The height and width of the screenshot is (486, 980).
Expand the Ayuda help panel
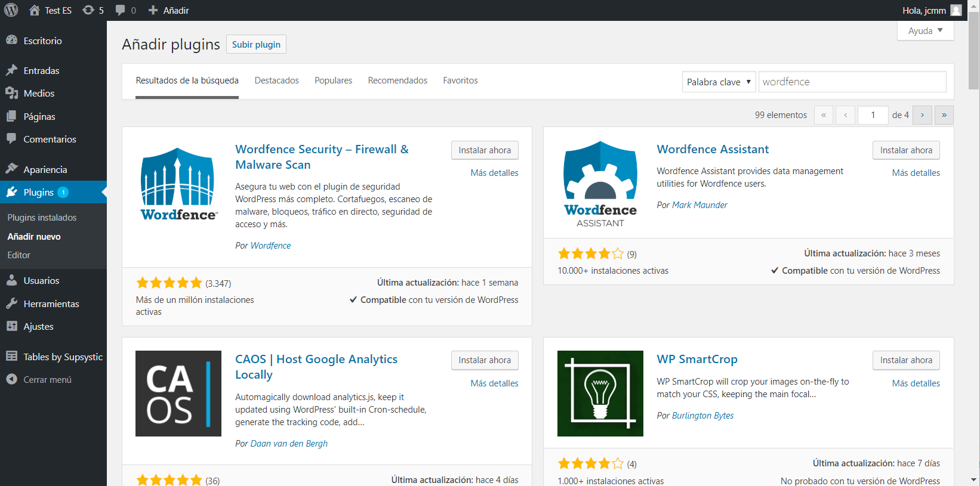pyautogui.click(x=925, y=30)
